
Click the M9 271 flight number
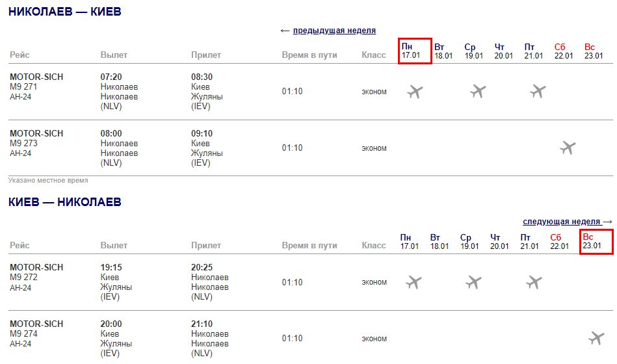tap(23, 87)
